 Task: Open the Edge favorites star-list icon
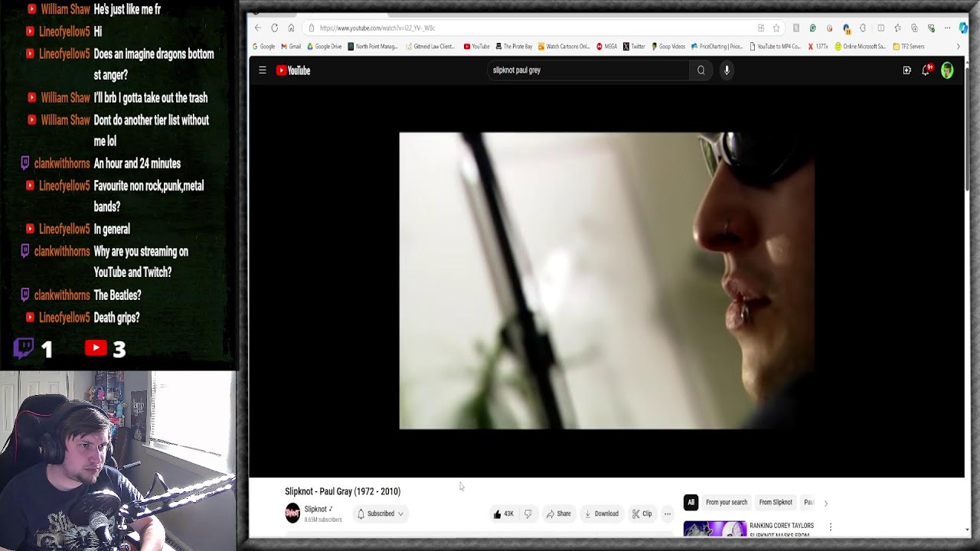[x=897, y=28]
